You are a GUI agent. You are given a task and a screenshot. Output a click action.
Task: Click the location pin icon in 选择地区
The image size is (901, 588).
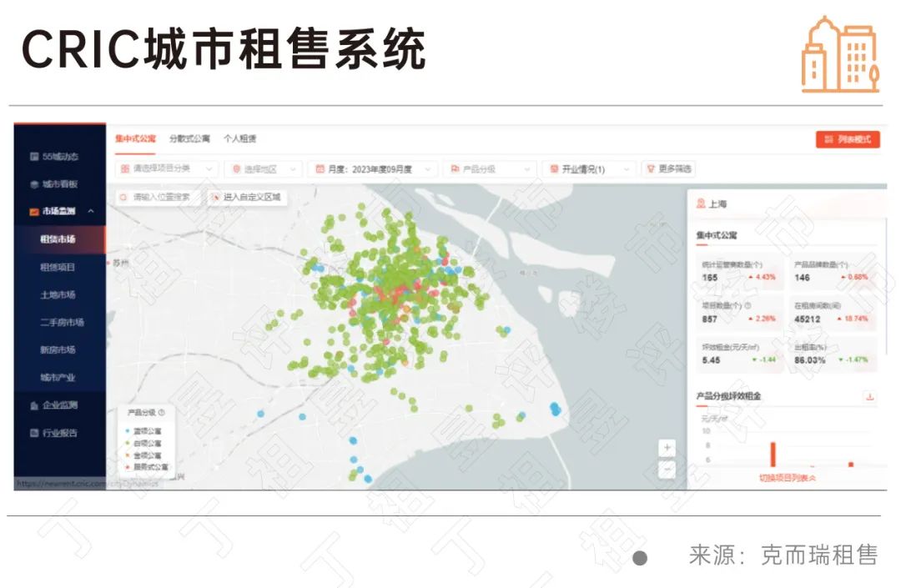(236, 168)
